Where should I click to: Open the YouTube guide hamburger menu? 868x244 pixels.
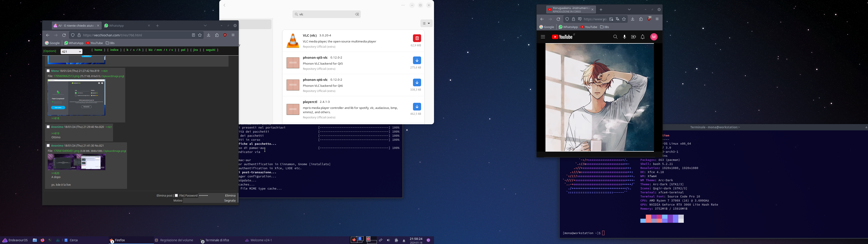(543, 37)
